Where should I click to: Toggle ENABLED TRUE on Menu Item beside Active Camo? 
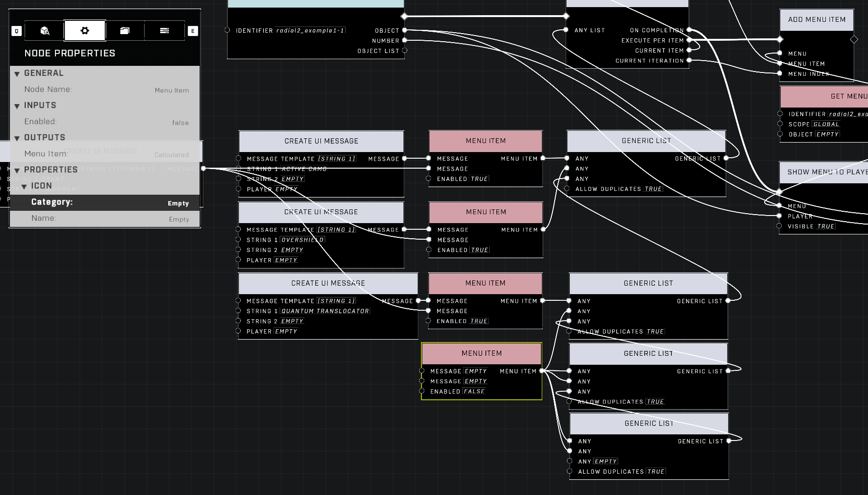pos(479,179)
